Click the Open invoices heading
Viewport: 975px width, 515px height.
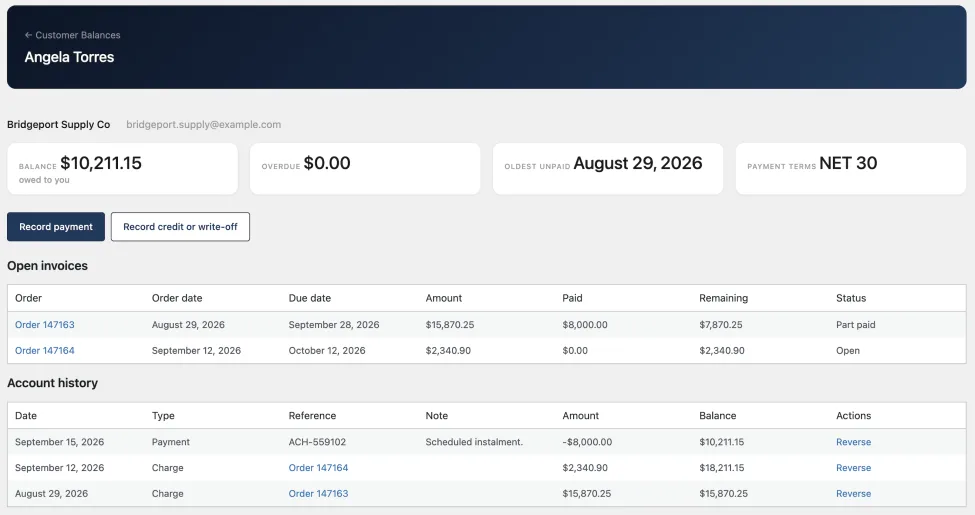(x=47, y=266)
